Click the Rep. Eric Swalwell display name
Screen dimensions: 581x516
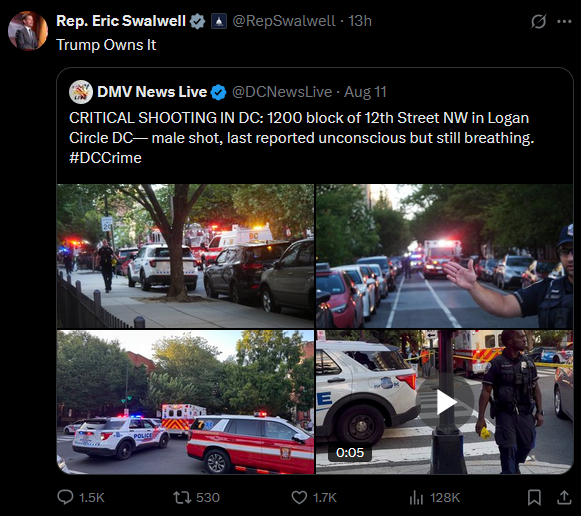click(x=121, y=21)
